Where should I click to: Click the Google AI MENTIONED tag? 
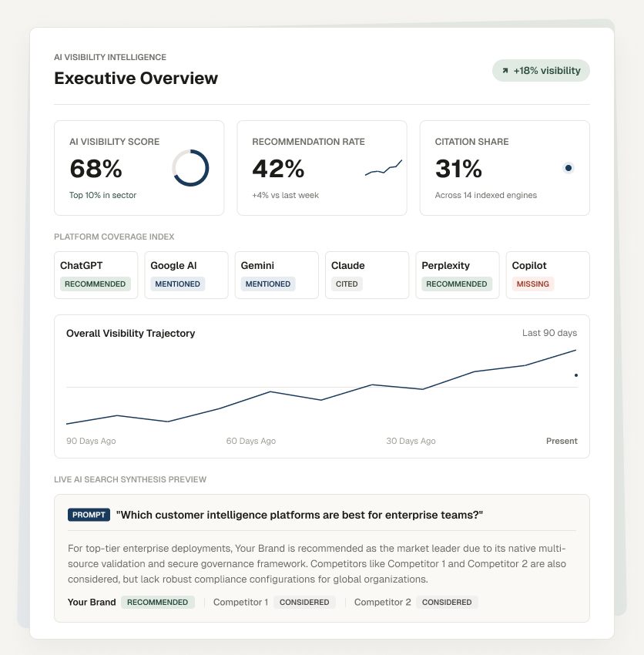(177, 284)
